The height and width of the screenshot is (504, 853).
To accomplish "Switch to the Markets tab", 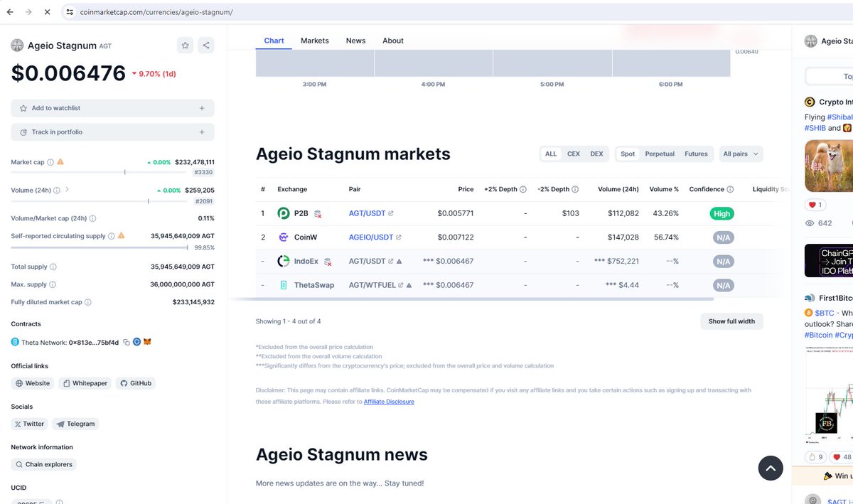I will [x=314, y=41].
